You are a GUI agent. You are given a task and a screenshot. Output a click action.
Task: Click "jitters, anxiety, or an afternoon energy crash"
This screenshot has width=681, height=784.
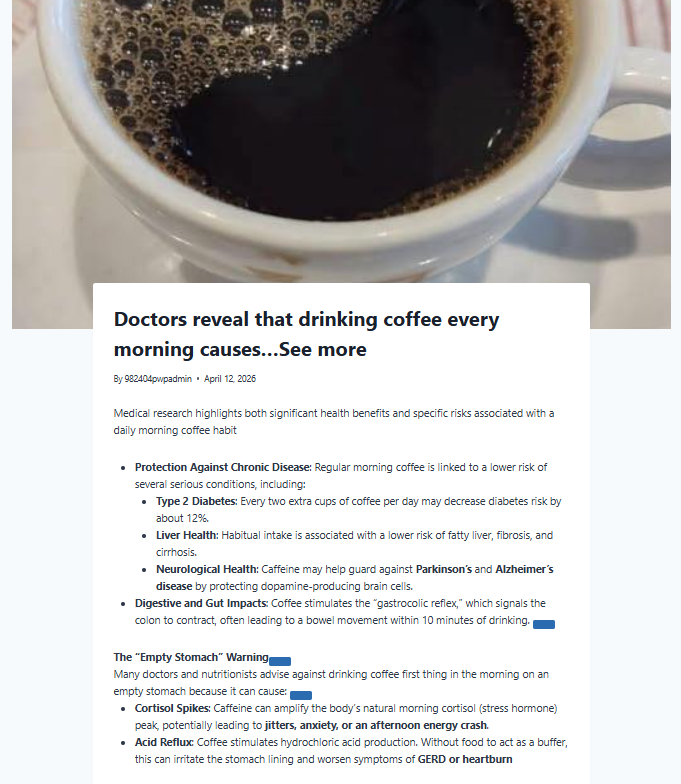376,725
